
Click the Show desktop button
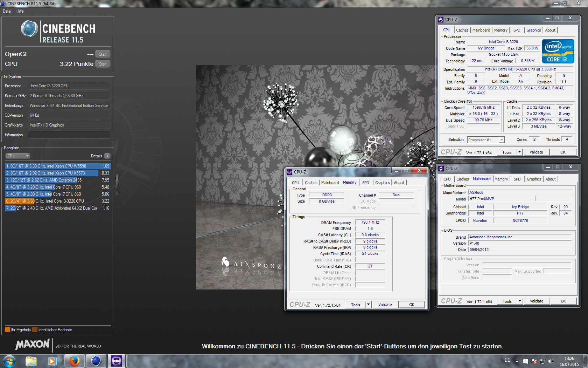[586, 361]
